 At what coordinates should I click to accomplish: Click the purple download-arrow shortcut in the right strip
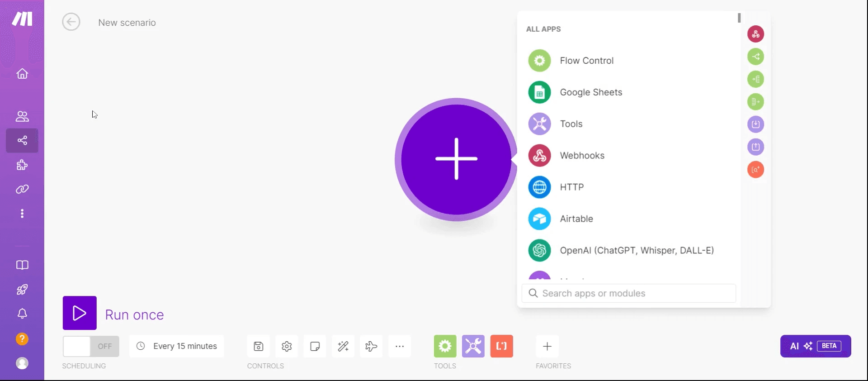[x=755, y=124]
